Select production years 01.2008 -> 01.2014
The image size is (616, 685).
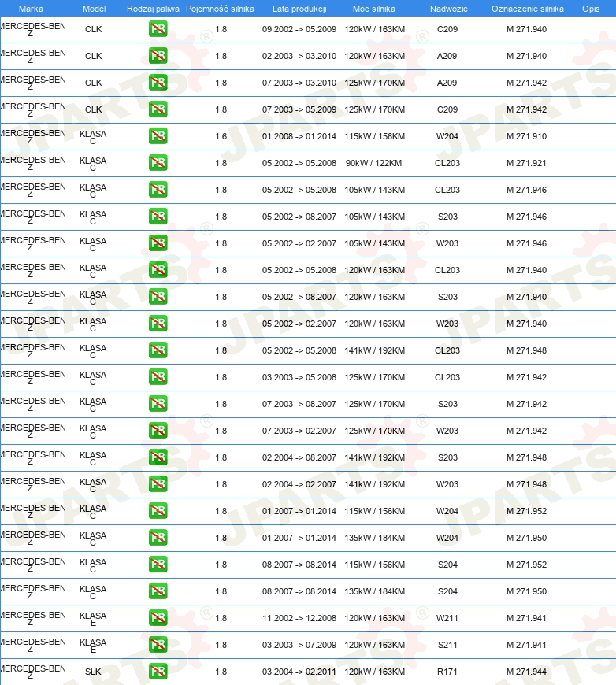(x=299, y=136)
